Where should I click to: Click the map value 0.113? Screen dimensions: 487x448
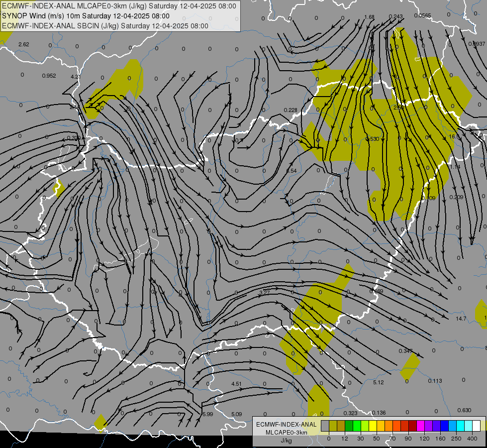coord(435,381)
